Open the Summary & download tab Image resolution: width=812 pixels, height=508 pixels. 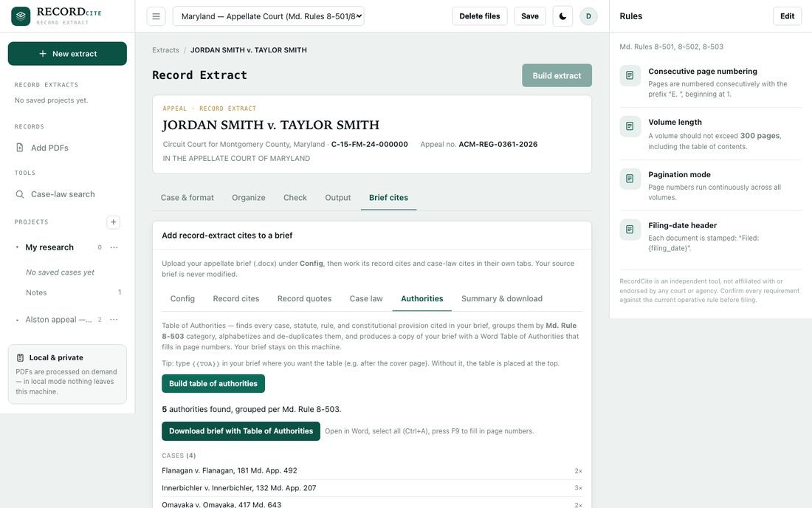(x=502, y=299)
